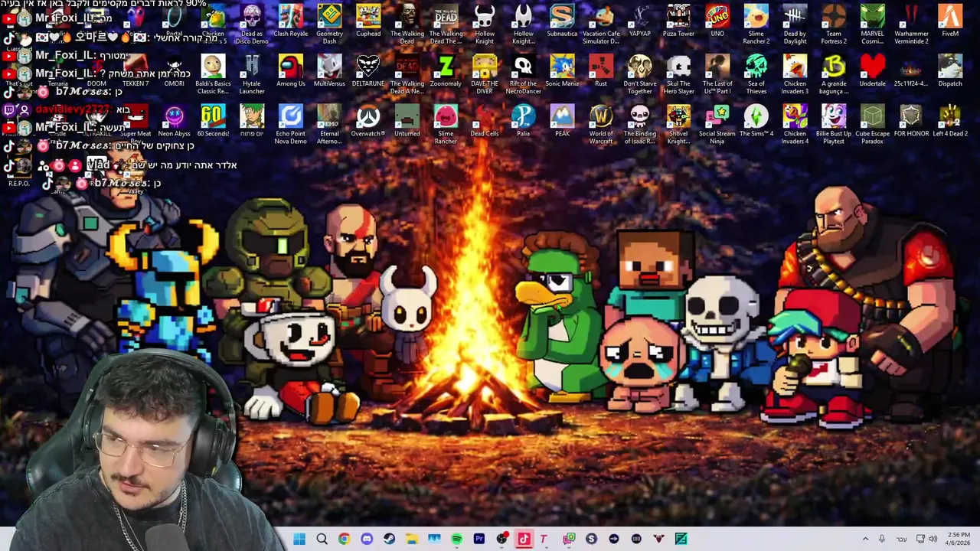Open the Shovel Knight desktop shortcut

(678, 124)
